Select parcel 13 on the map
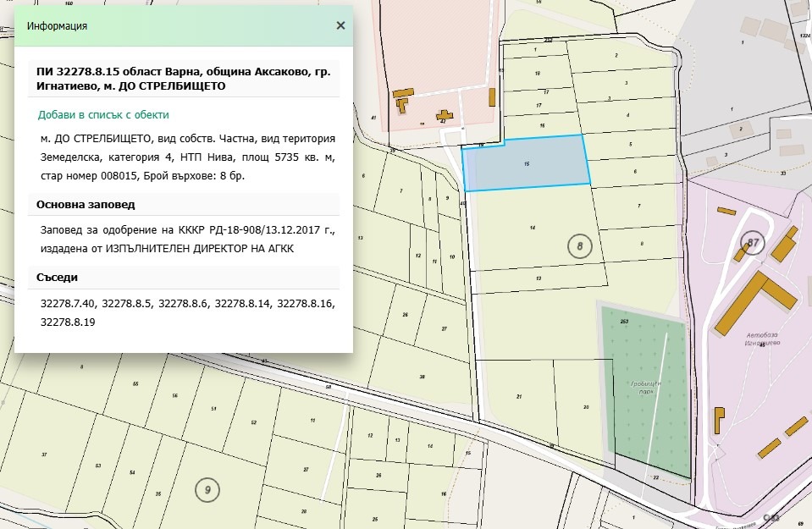The width and height of the screenshot is (812, 529). pyautogui.click(x=539, y=278)
